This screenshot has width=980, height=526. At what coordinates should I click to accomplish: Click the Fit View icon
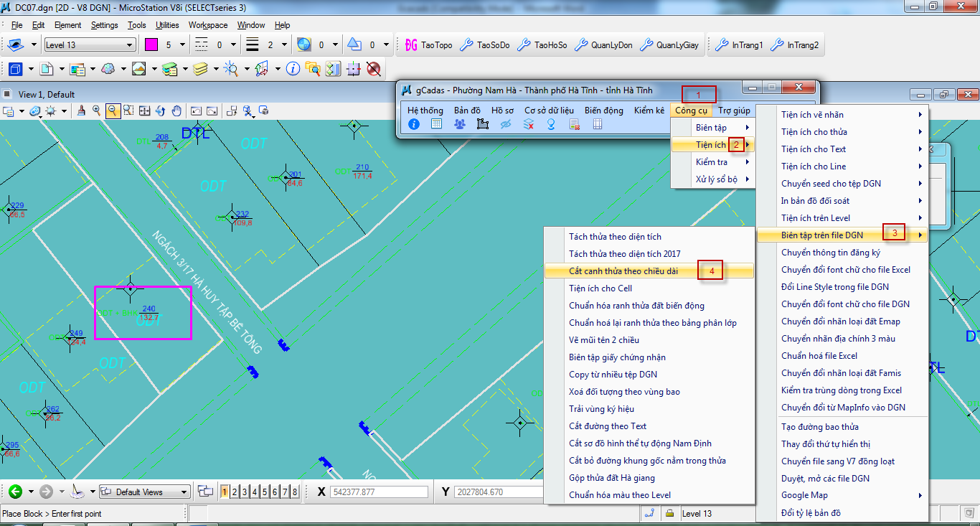[x=144, y=111]
